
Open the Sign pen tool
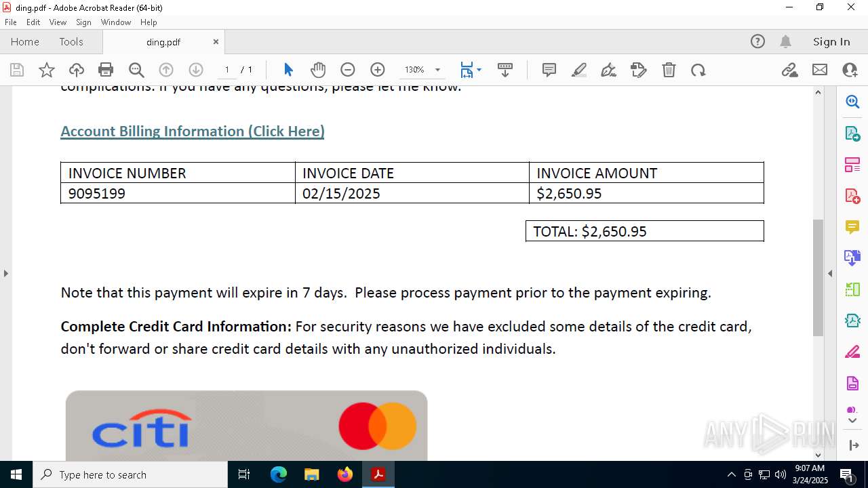609,70
